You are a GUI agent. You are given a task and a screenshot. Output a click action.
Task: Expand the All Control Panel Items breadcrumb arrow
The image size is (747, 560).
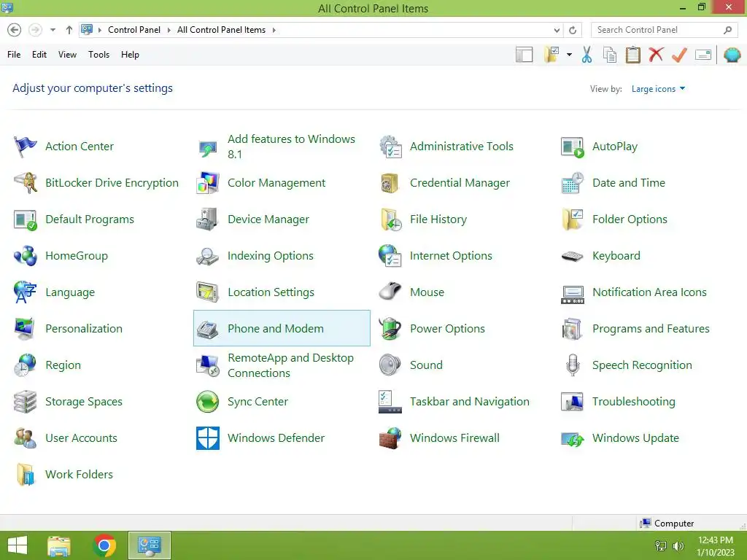tap(274, 30)
